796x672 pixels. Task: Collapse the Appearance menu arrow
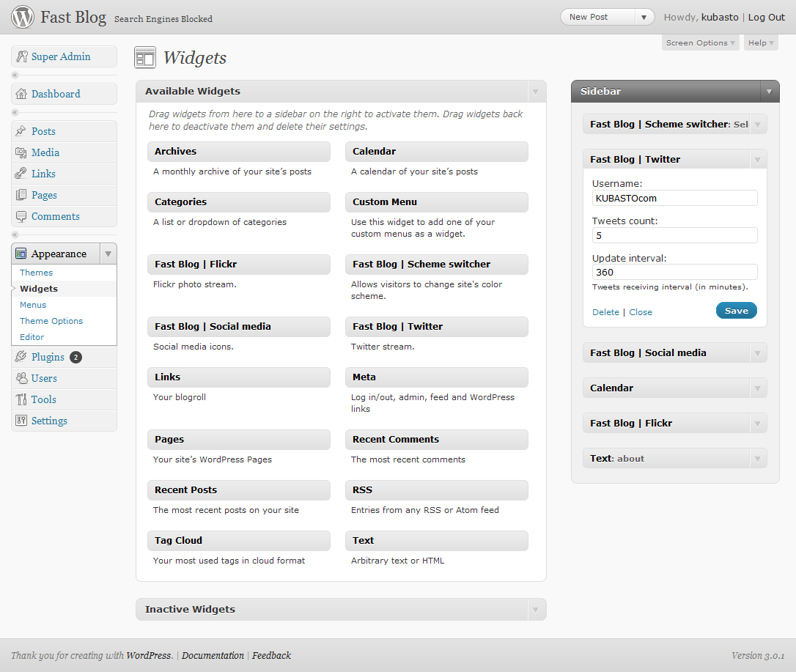pos(108,254)
